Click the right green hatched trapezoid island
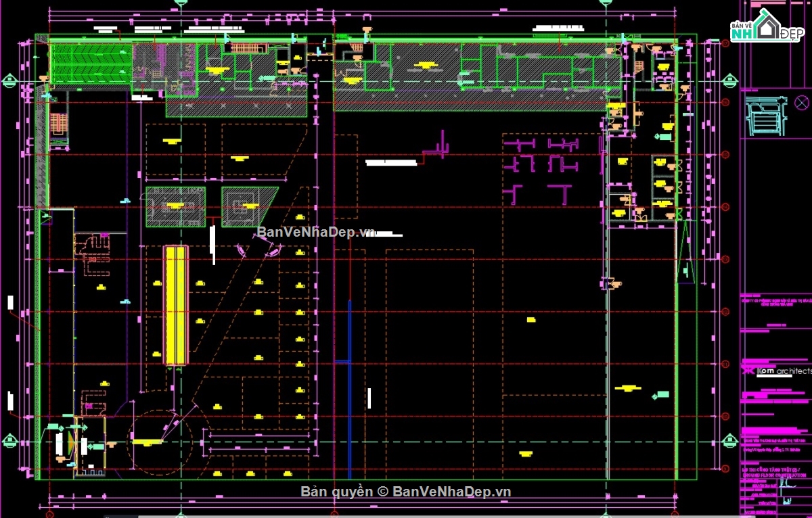Screen dimensions: 812x518 tap(247, 206)
